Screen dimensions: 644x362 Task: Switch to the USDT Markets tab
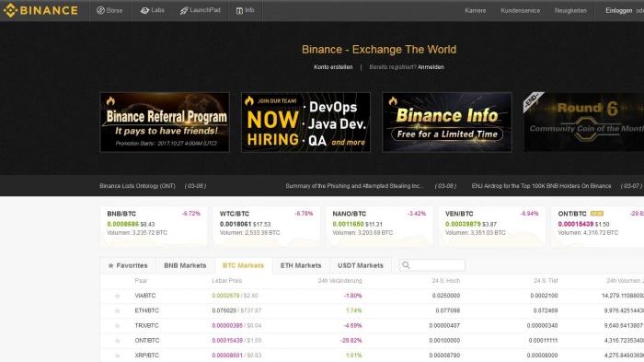pyautogui.click(x=361, y=265)
